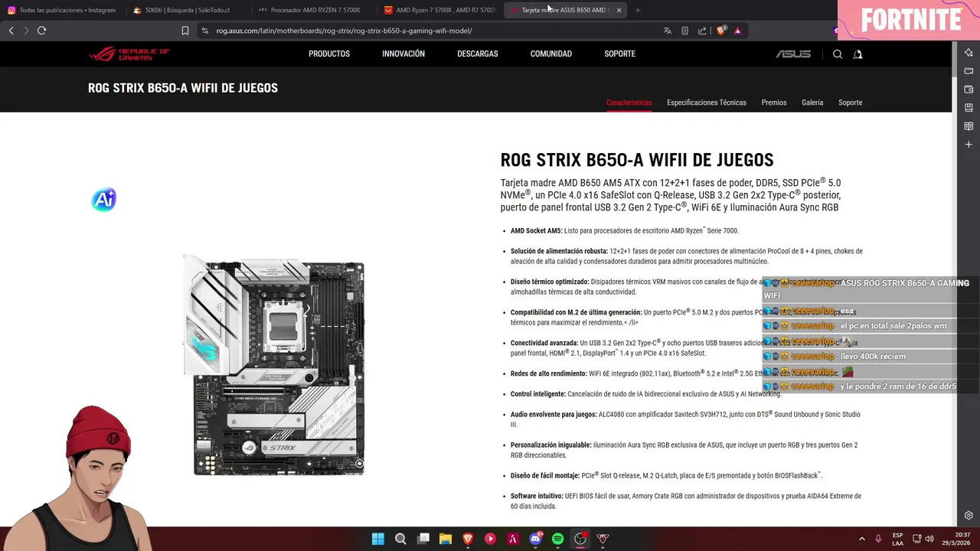Open Brave Shields lion icon
The image size is (980, 551).
point(720,31)
